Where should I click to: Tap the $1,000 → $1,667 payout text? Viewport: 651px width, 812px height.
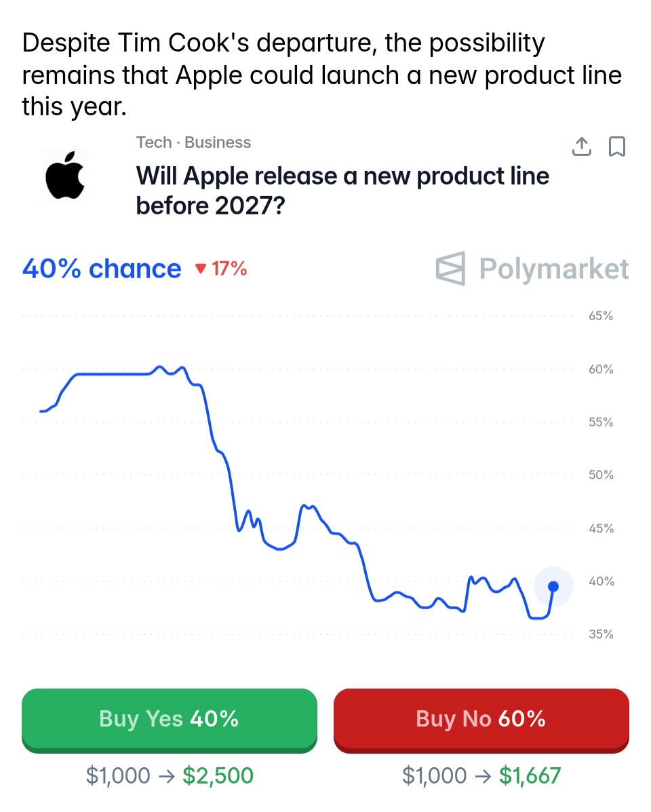[481, 775]
